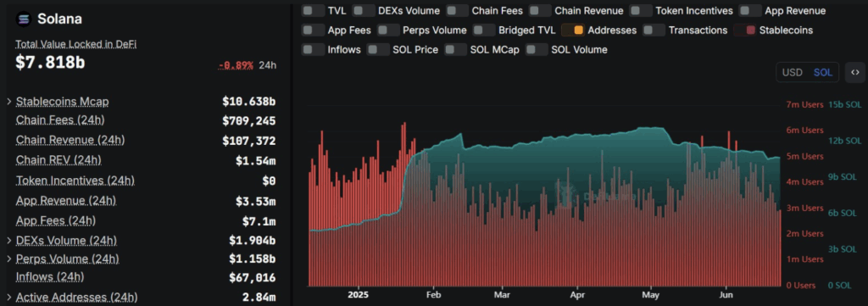Click the Total Value Locked in DeFi label
868x306 pixels.
[x=75, y=44]
